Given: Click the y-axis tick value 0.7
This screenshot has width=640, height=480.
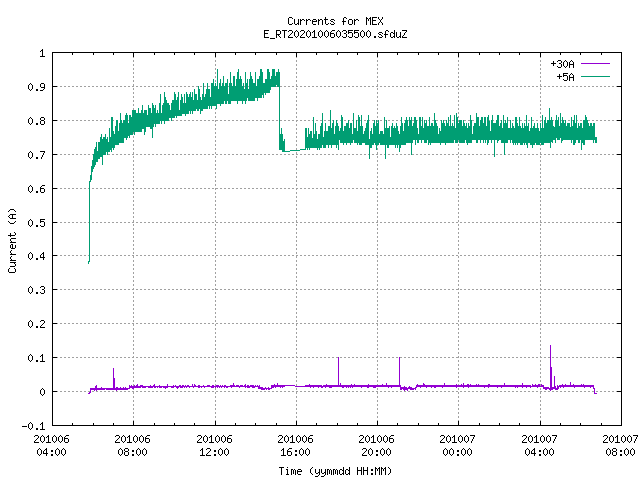Looking at the screenshot, I should (x=36, y=155).
